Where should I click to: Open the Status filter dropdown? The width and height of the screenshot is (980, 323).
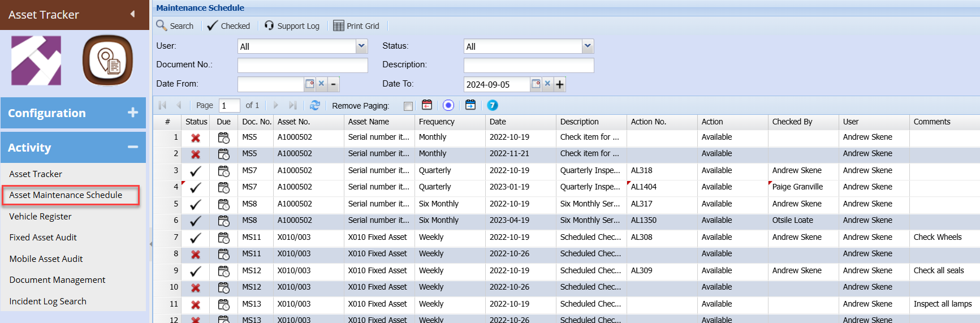point(588,46)
